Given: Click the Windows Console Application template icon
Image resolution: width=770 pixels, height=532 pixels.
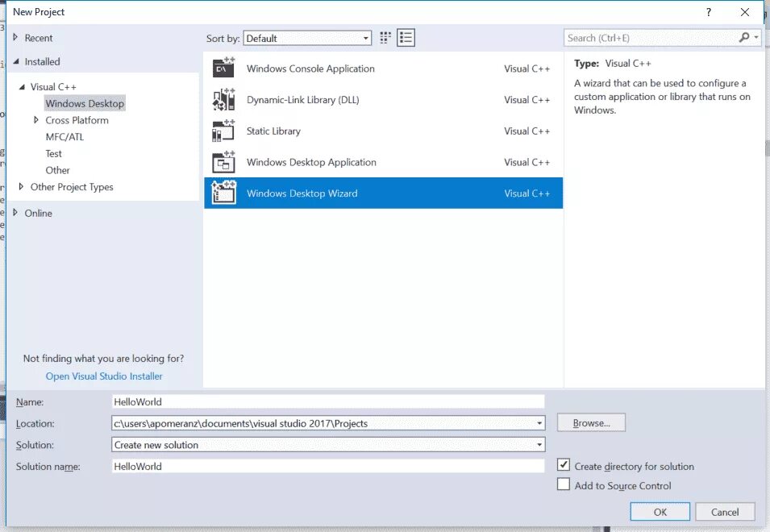Looking at the screenshot, I should tap(223, 69).
